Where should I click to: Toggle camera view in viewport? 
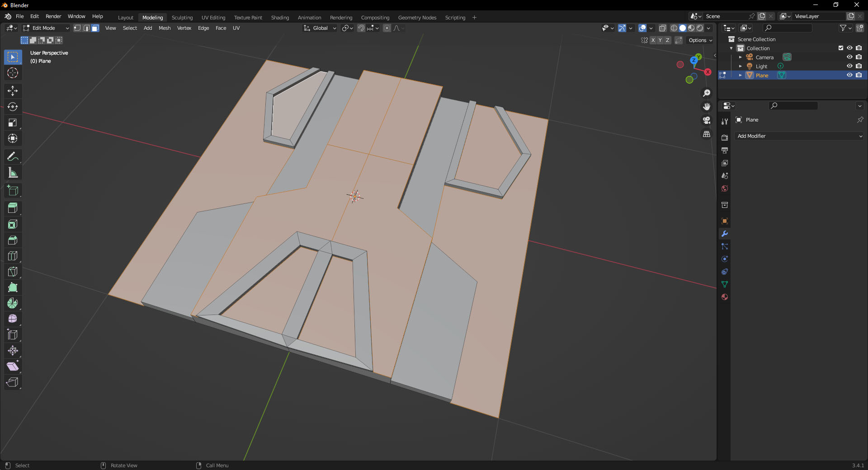click(706, 120)
